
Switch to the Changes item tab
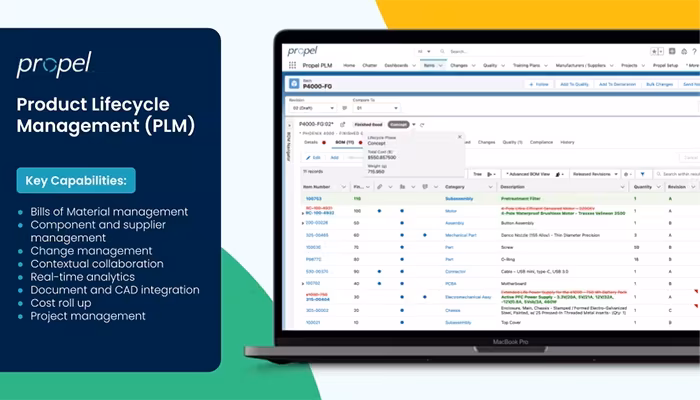[487, 142]
